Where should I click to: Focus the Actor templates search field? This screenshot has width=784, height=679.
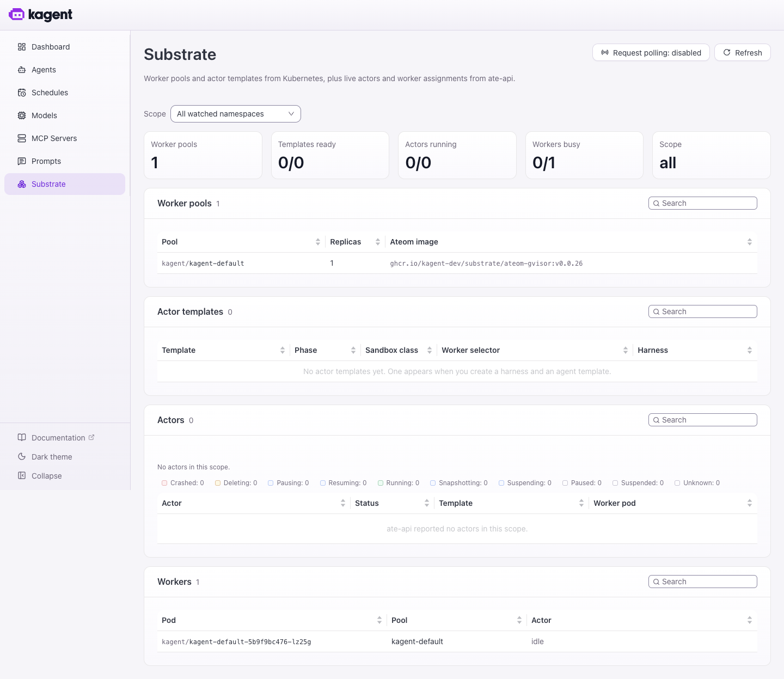(x=703, y=311)
